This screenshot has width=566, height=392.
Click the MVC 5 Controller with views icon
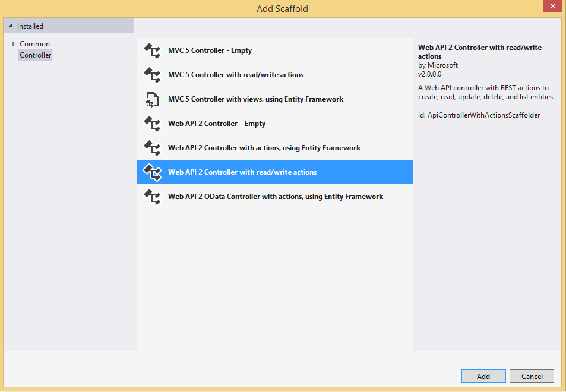pos(152,99)
